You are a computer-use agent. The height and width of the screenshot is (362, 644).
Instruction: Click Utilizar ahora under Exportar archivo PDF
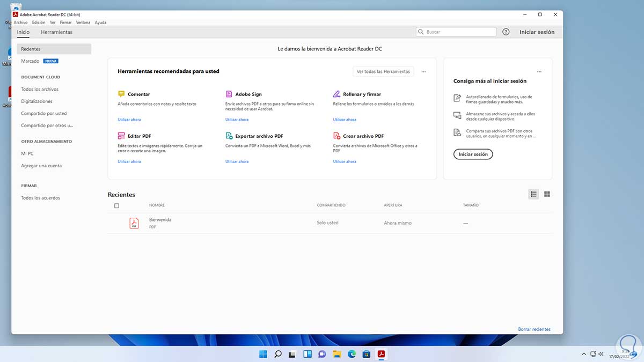(237, 161)
